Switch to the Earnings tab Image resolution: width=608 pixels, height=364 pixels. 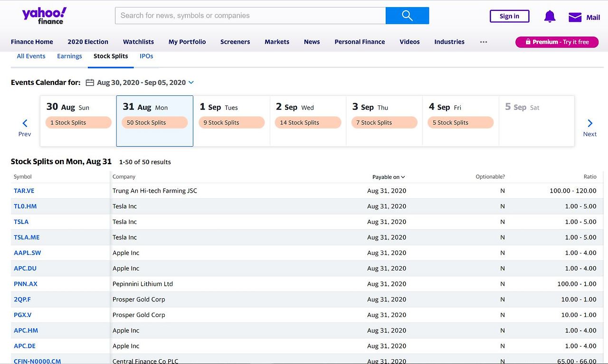pos(69,56)
